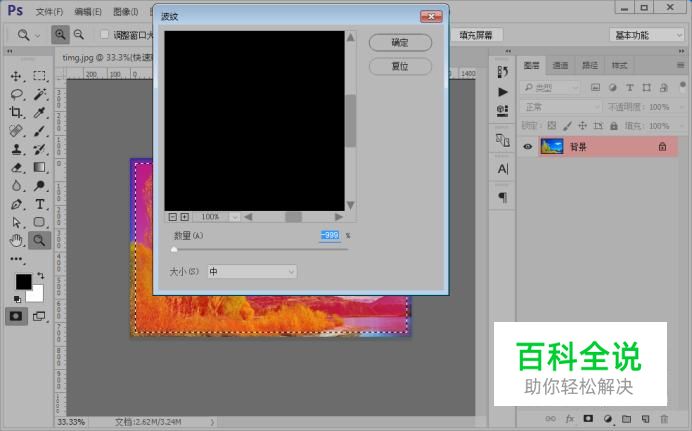Open the 基本功能 workspace dropdown
Image resolution: width=692 pixels, height=431 pixels.
point(647,35)
